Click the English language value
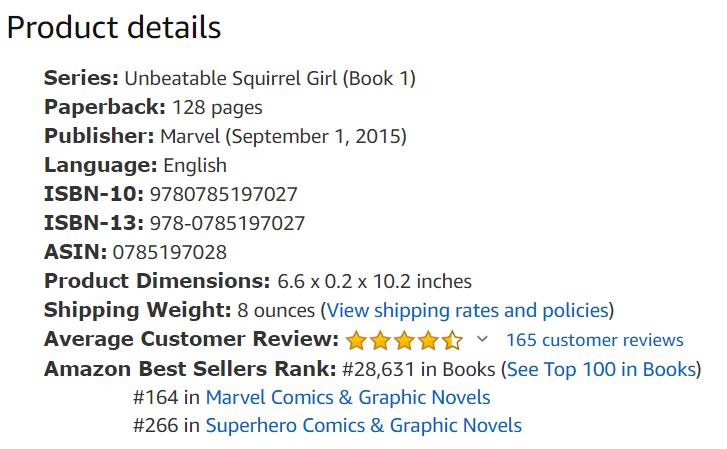 point(194,165)
